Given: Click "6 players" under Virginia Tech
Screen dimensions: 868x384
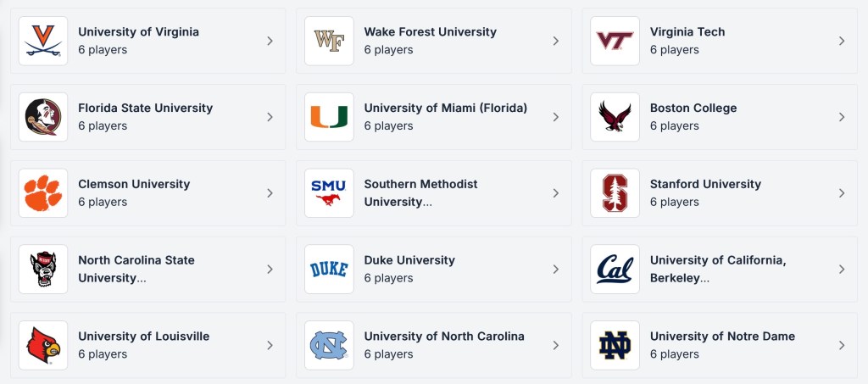Looking at the screenshot, I should pyautogui.click(x=674, y=50).
